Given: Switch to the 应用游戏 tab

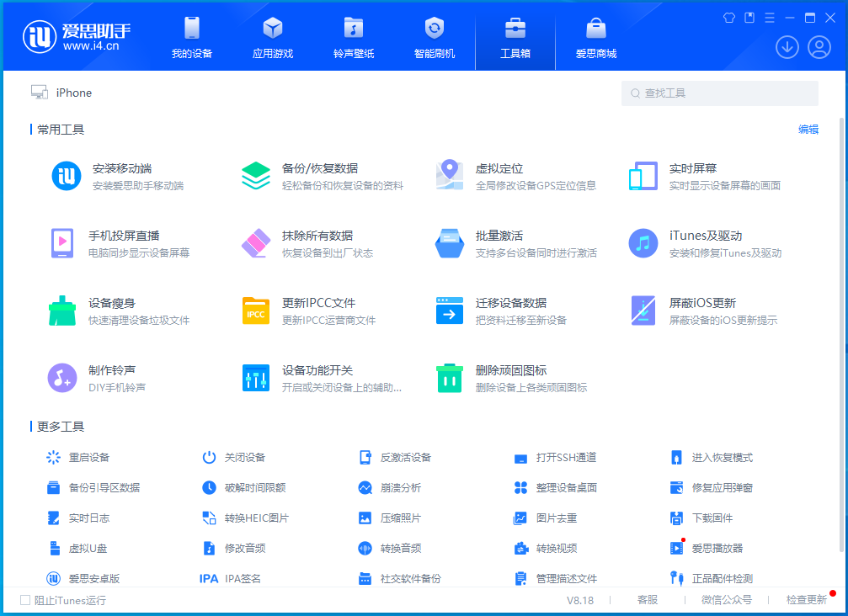Looking at the screenshot, I should coord(272,37).
